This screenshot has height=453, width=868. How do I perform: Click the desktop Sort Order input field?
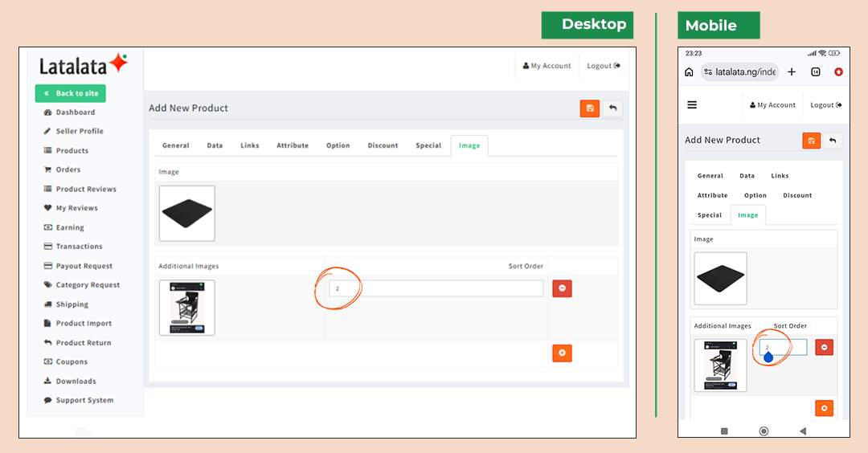click(x=436, y=288)
